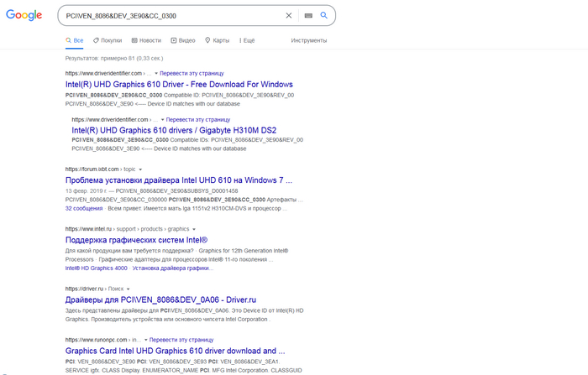Expand dropdown arrow of indented driveridentifier result
Viewport: 588px width, 375px height.
point(163,120)
